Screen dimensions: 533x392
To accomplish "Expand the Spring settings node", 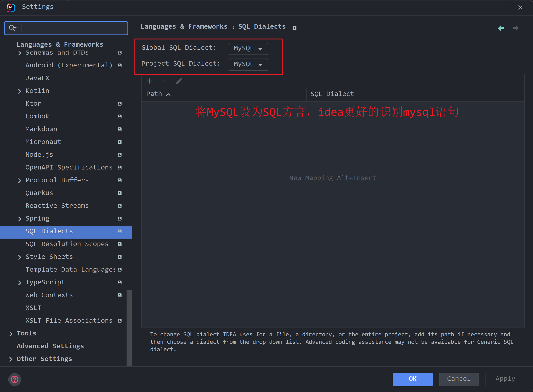I will (20, 219).
